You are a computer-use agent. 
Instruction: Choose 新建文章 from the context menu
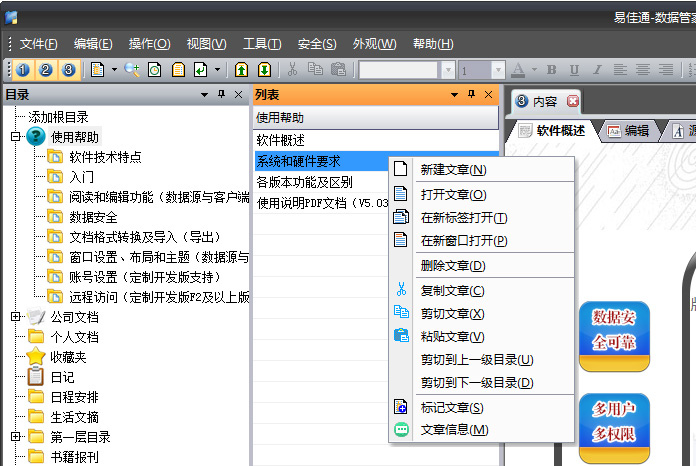click(x=453, y=170)
